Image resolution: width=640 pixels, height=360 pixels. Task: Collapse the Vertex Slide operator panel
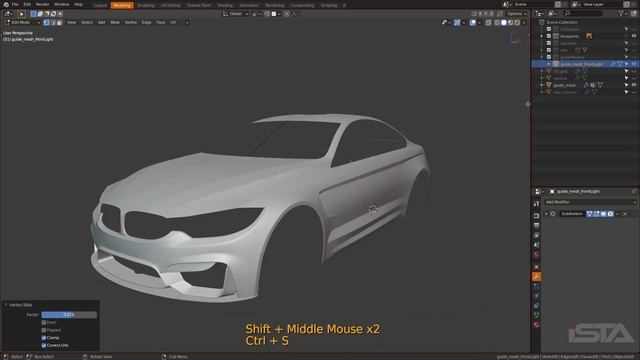6,305
